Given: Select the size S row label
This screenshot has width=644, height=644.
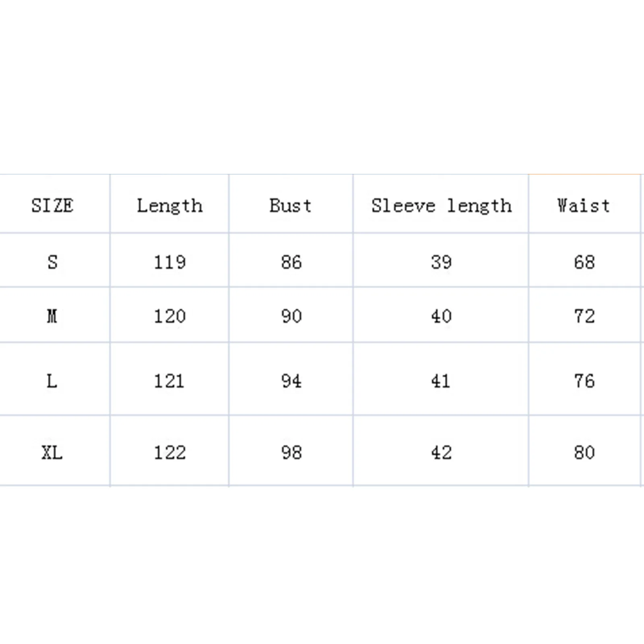Looking at the screenshot, I should pyautogui.click(x=52, y=262).
